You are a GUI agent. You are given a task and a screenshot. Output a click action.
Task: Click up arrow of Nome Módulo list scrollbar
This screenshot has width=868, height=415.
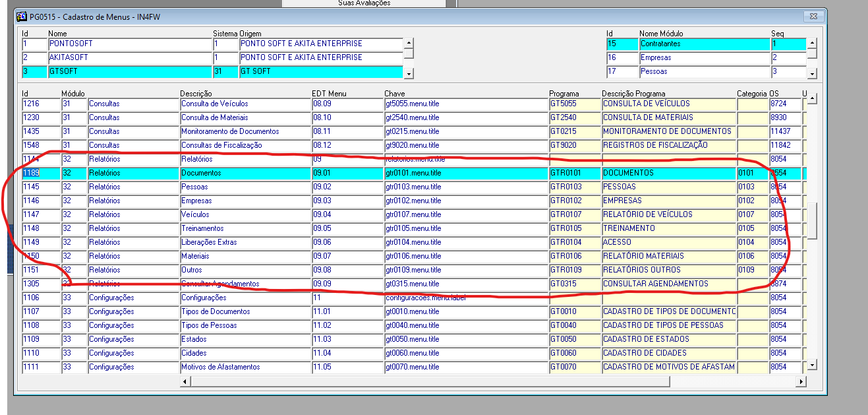click(x=812, y=44)
